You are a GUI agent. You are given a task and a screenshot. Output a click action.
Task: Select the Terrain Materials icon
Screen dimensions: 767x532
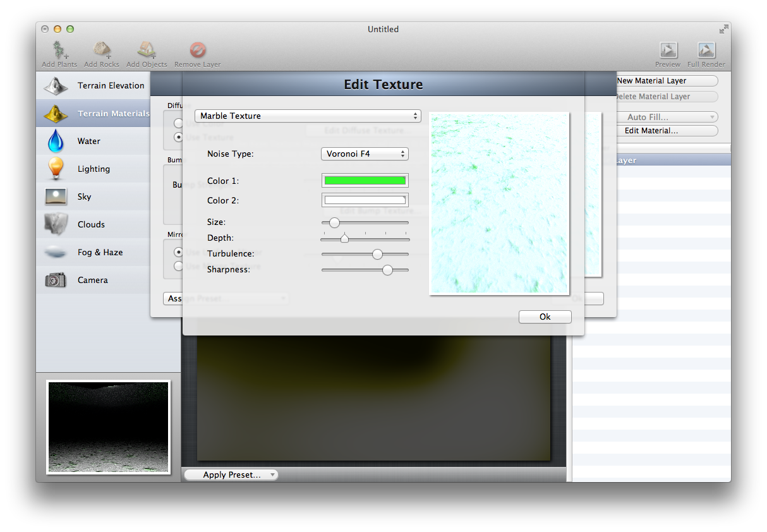(56, 114)
